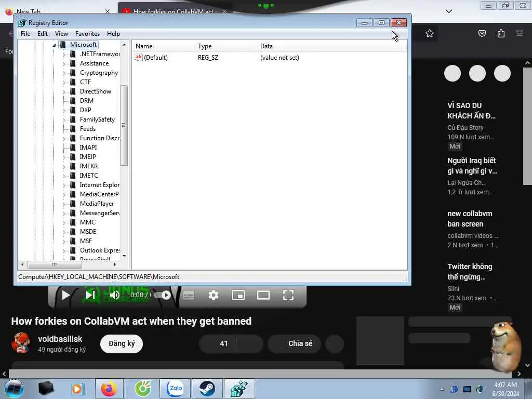The image size is (532, 399).
Task: Expand the MediaPlayer registry key
Action: pyautogui.click(x=64, y=204)
